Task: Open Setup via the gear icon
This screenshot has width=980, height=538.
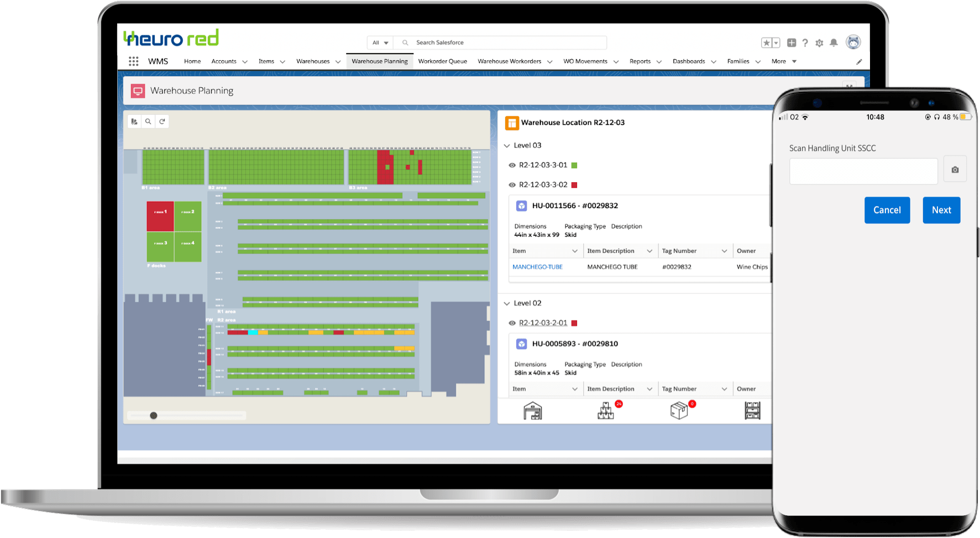Action: click(820, 43)
